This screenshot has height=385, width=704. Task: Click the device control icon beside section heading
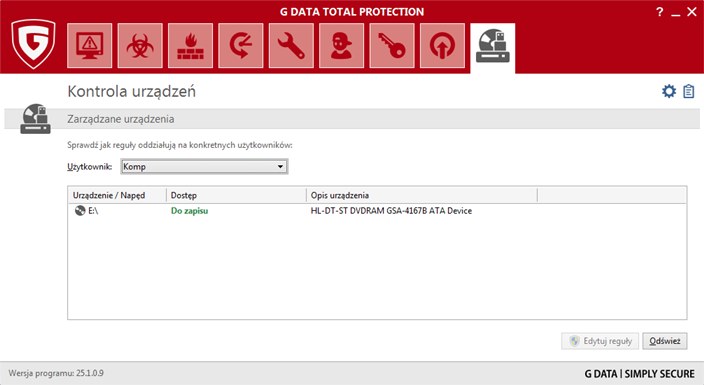(x=35, y=119)
